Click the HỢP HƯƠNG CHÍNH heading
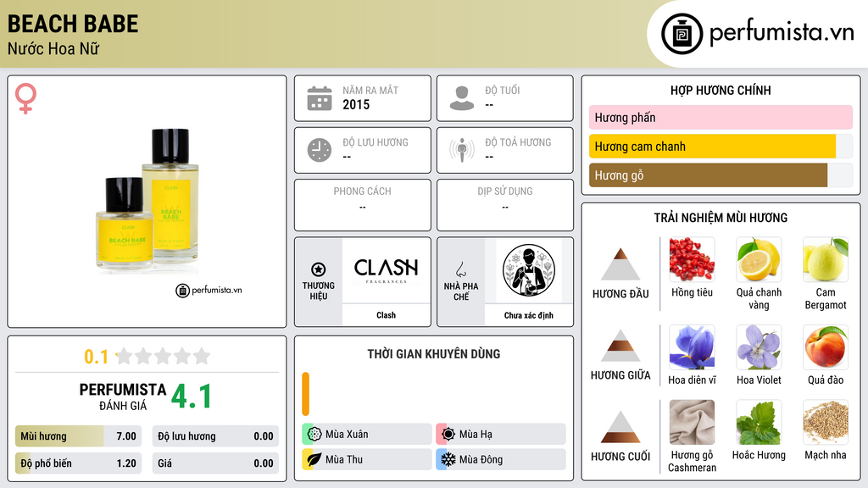This screenshot has height=488, width=868. 721,90
